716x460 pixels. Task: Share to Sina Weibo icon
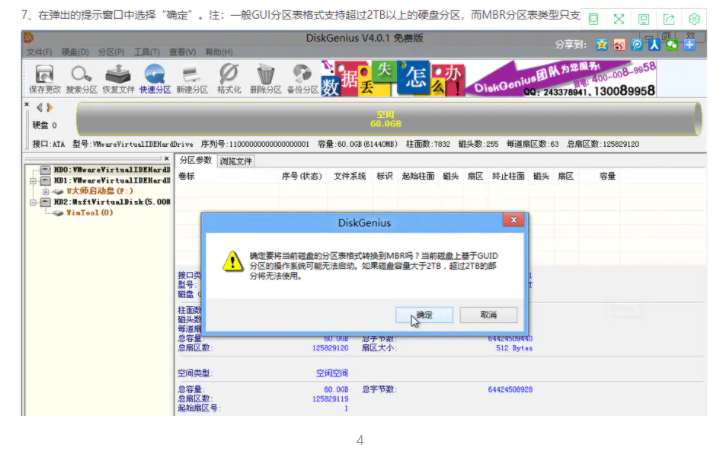(619, 44)
